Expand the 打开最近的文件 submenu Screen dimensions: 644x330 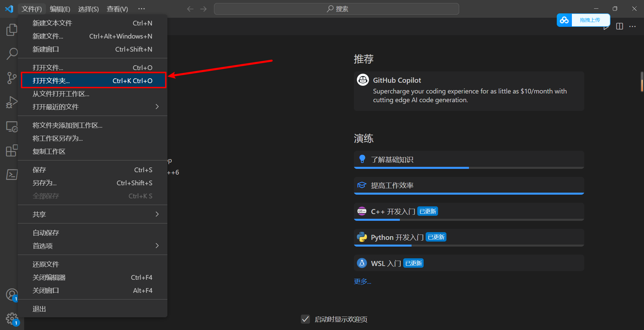(x=93, y=107)
